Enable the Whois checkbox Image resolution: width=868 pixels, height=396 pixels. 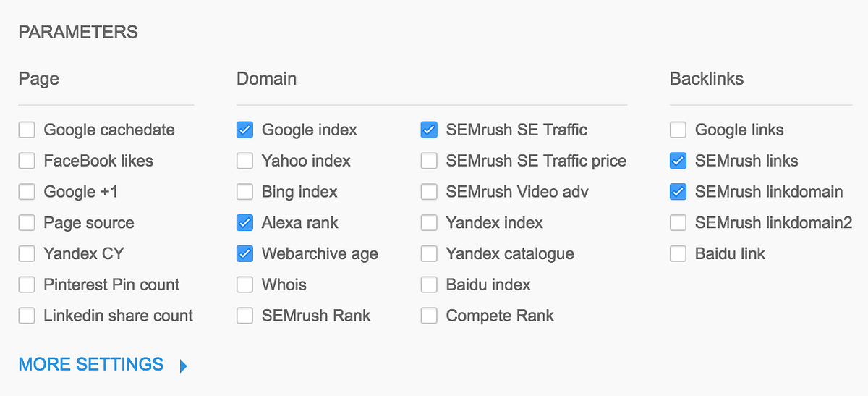pyautogui.click(x=244, y=285)
